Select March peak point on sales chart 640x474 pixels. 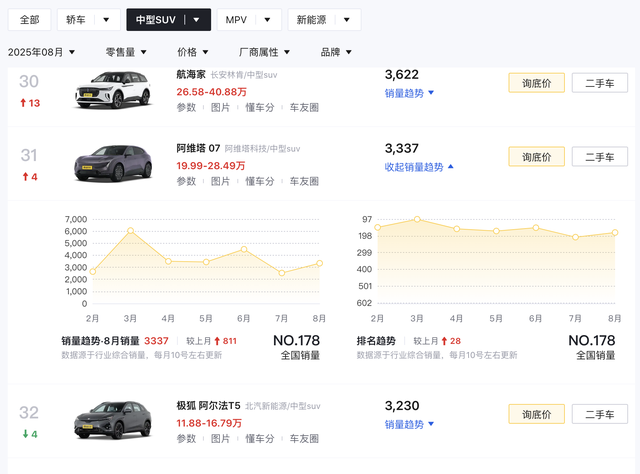point(130,231)
